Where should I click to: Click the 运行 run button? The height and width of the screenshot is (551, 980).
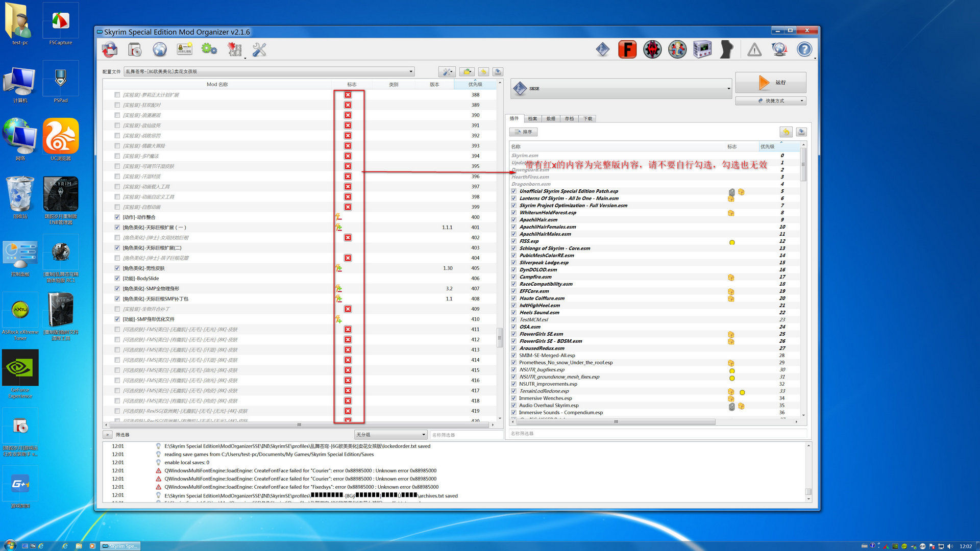770,83
